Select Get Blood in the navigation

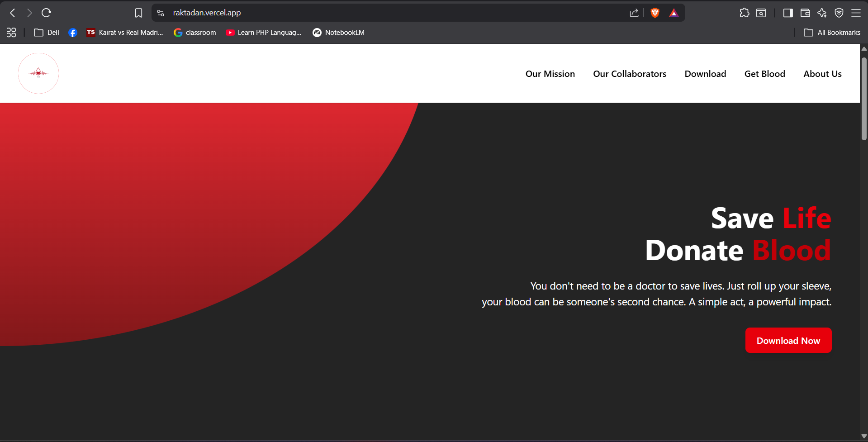tap(764, 73)
